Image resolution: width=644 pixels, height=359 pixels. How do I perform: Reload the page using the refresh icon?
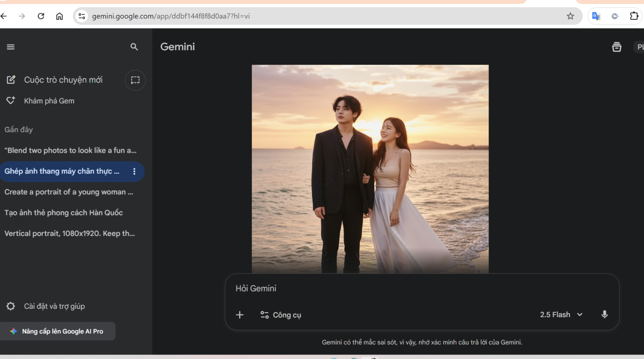(41, 16)
